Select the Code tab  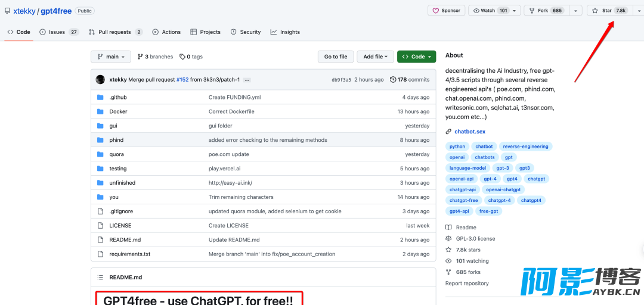pyautogui.click(x=18, y=32)
